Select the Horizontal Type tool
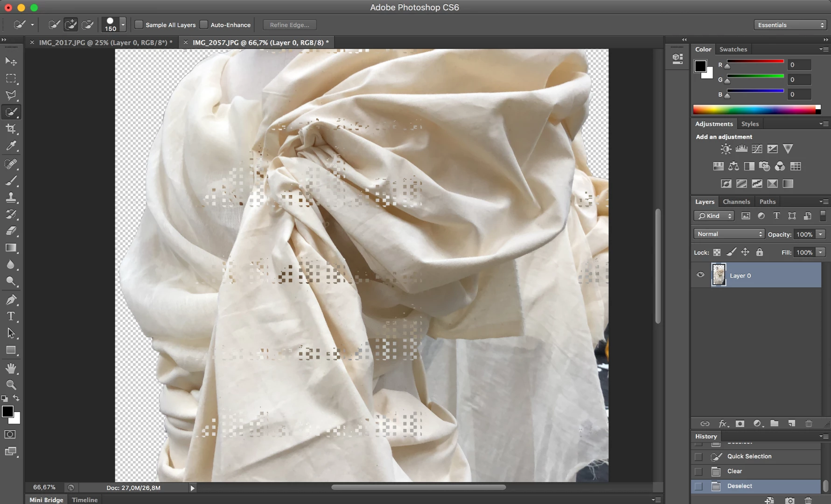Image resolution: width=831 pixels, height=504 pixels. coord(11,316)
